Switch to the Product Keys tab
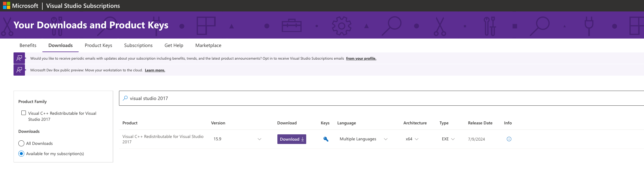 [x=98, y=45]
